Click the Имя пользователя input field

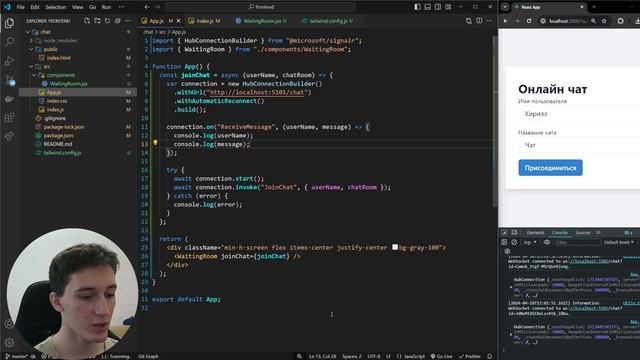click(x=579, y=114)
